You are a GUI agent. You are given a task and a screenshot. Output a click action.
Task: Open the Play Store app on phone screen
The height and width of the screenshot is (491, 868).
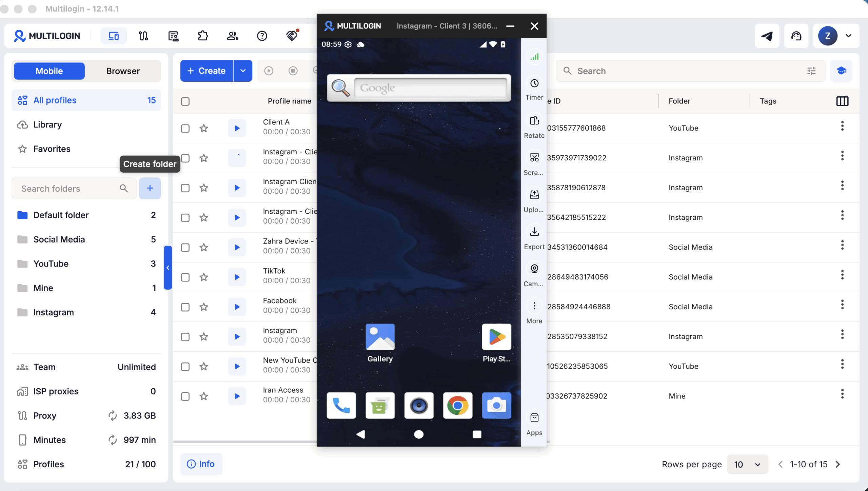496,337
